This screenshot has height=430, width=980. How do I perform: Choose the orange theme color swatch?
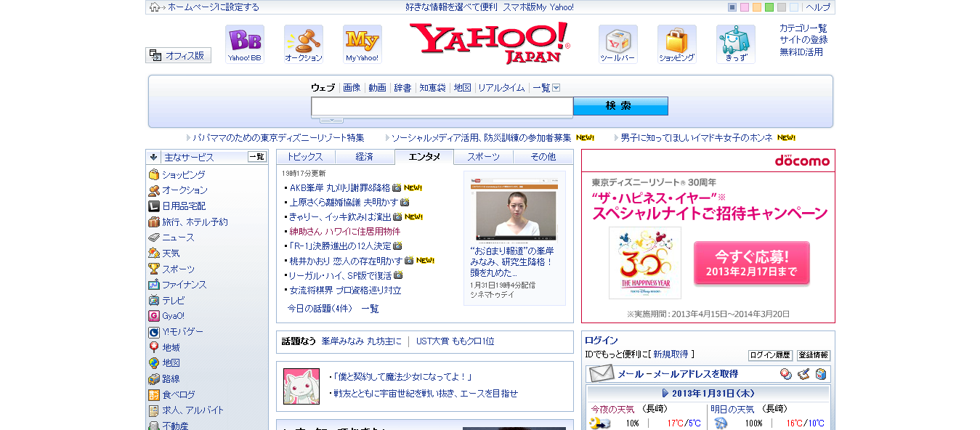[x=757, y=7]
